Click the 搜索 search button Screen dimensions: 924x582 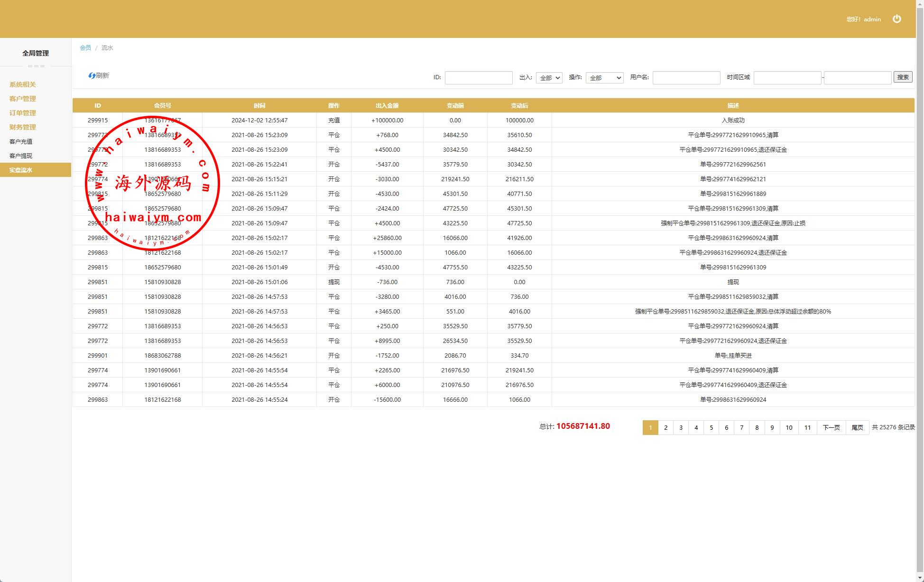(903, 77)
